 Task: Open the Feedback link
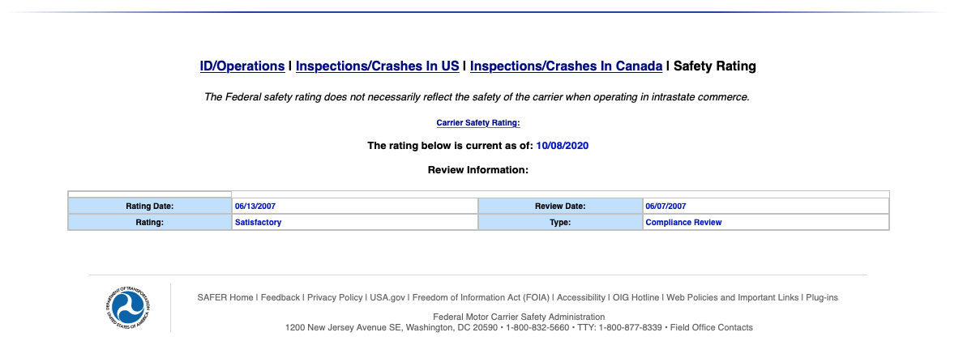(280, 298)
